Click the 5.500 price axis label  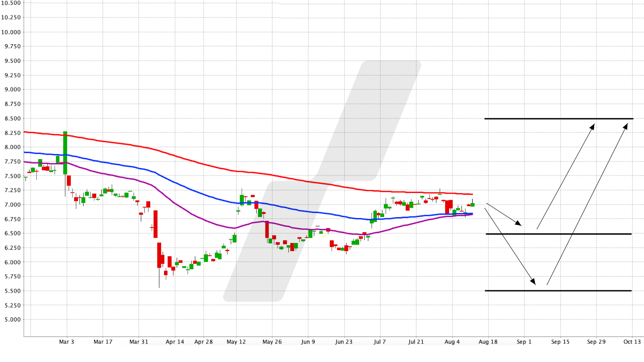tap(13, 291)
